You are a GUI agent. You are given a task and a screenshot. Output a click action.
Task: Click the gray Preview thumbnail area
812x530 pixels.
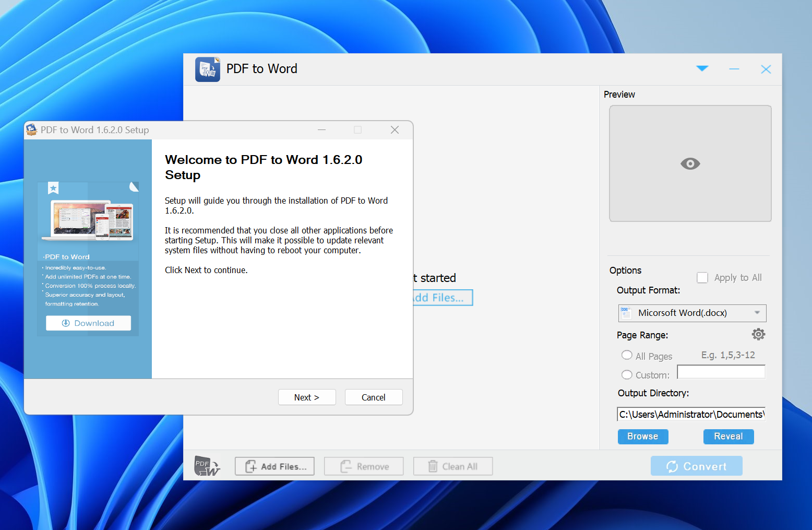click(690, 163)
